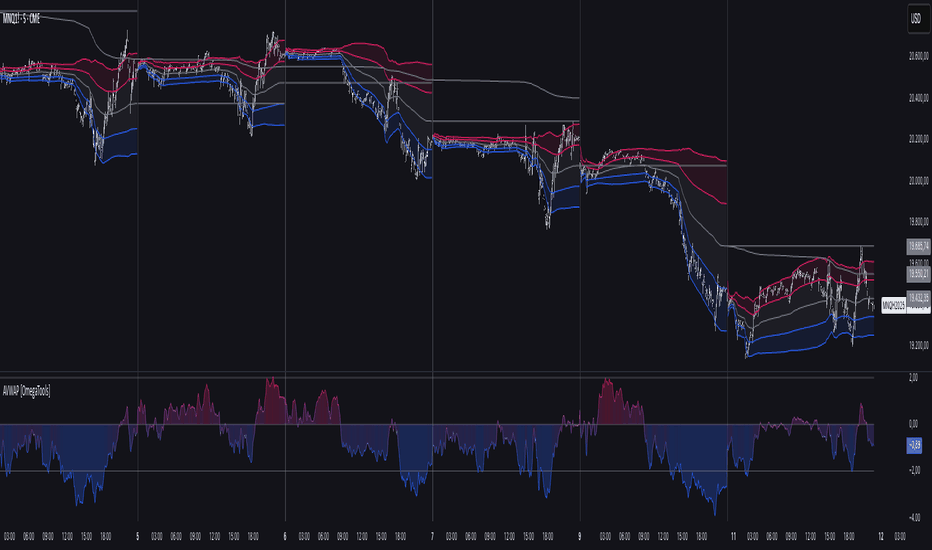Click the 19.200,00 price axis label
The width and height of the screenshot is (932, 550).
point(918,345)
